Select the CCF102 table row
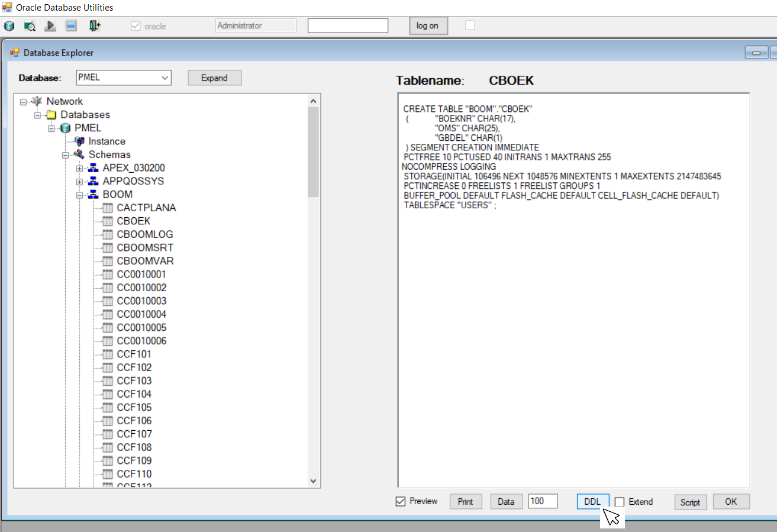The width and height of the screenshot is (777, 532). pyautogui.click(x=134, y=367)
